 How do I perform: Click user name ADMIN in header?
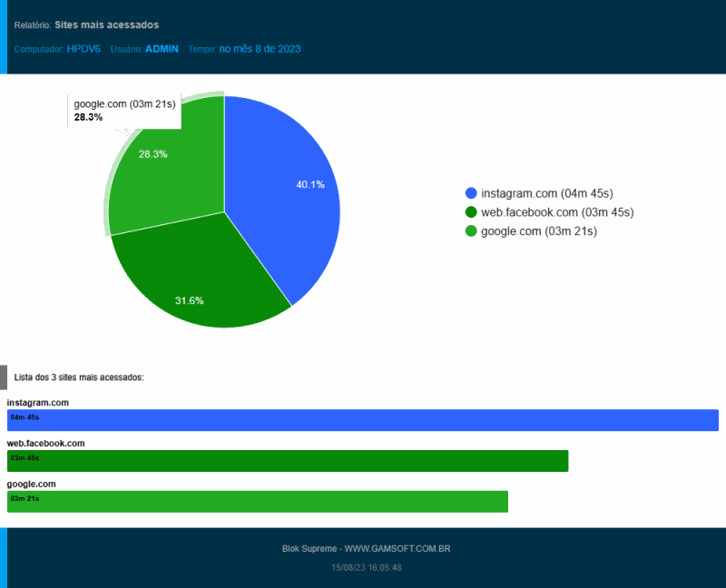point(162,49)
